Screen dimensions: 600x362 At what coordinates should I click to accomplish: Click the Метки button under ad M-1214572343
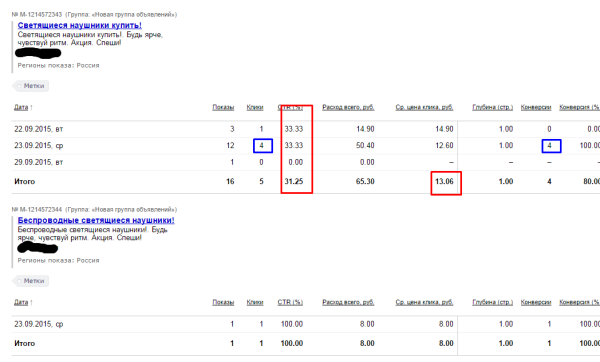tap(31, 86)
